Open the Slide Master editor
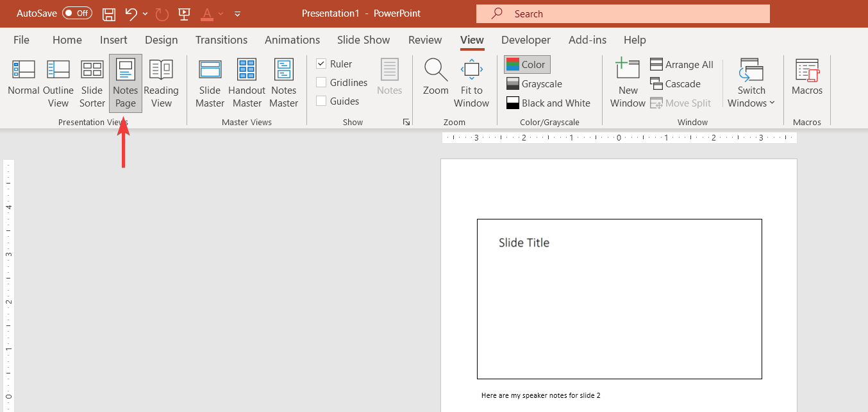This screenshot has width=868, height=412. pyautogui.click(x=210, y=82)
